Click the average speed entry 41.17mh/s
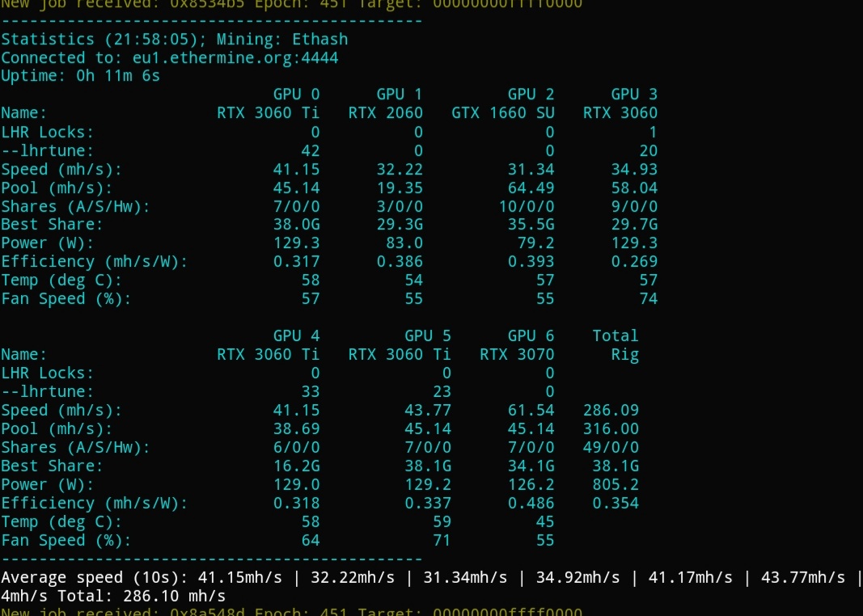The height and width of the screenshot is (616, 863). tap(690, 578)
